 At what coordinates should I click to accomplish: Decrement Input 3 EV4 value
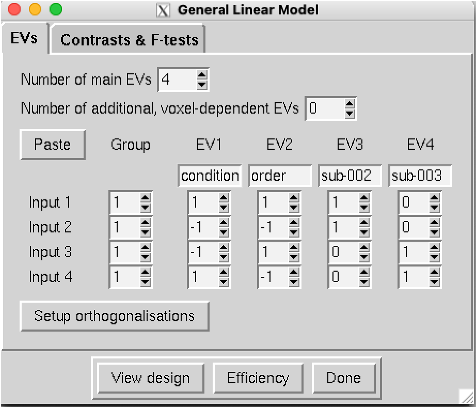(434, 257)
